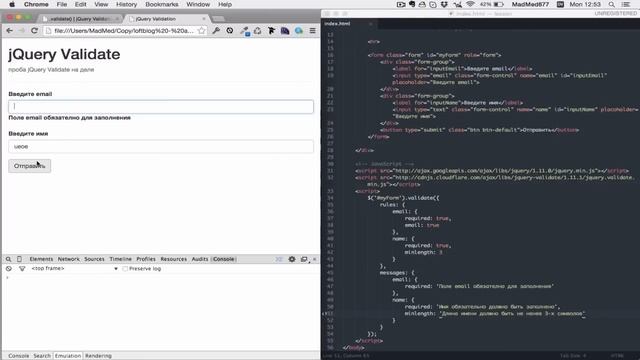Open the Help menu
This screenshot has height=360, width=640.
(225, 4)
